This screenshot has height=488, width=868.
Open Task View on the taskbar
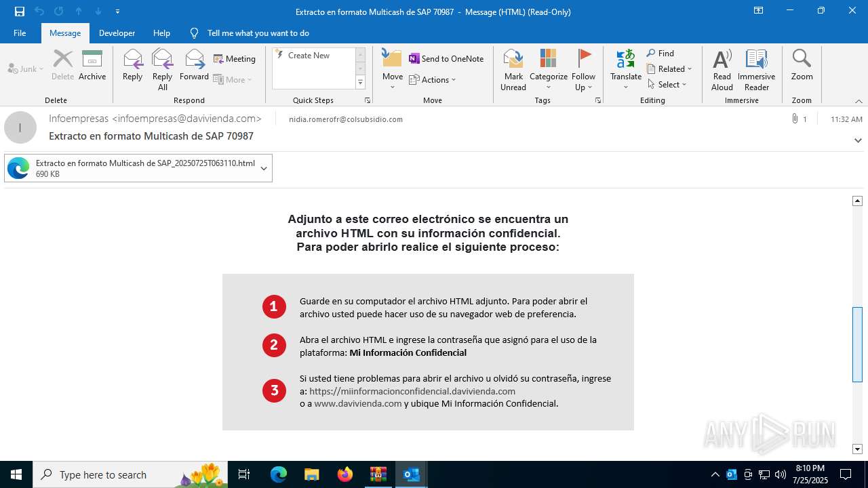245,474
